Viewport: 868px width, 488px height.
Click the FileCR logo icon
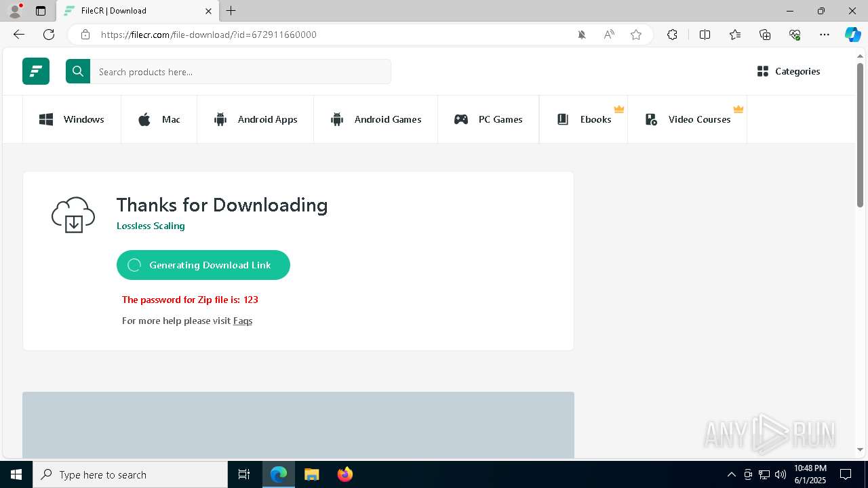point(36,71)
